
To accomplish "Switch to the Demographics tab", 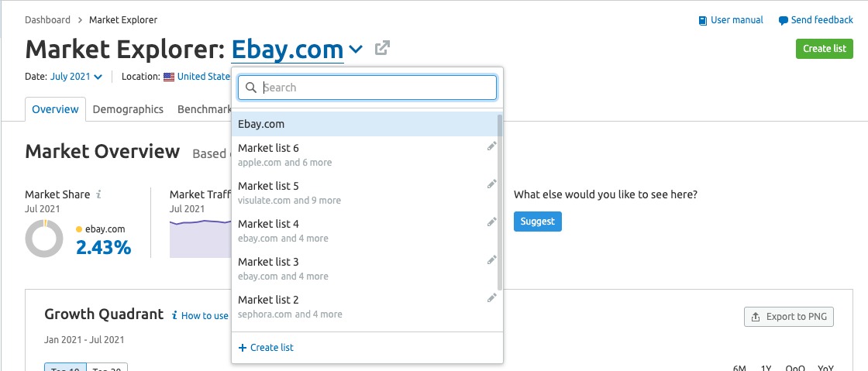I will (128, 109).
